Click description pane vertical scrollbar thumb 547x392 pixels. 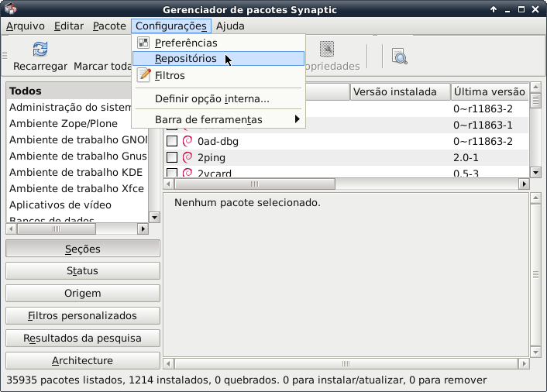click(x=535, y=275)
